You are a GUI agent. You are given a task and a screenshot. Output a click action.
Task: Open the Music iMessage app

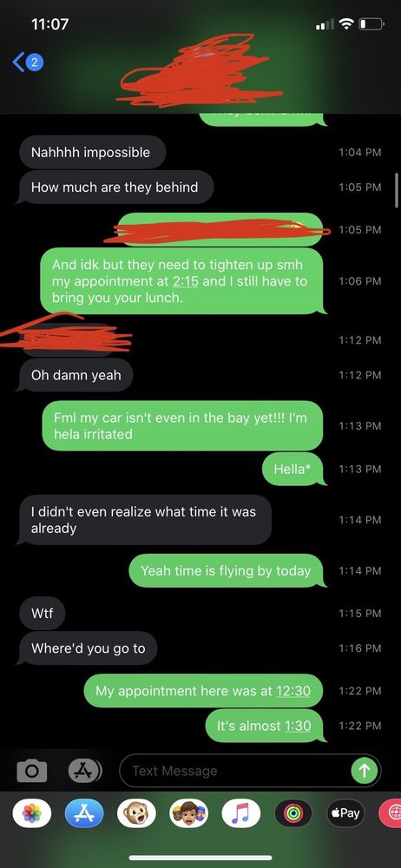[241, 813]
